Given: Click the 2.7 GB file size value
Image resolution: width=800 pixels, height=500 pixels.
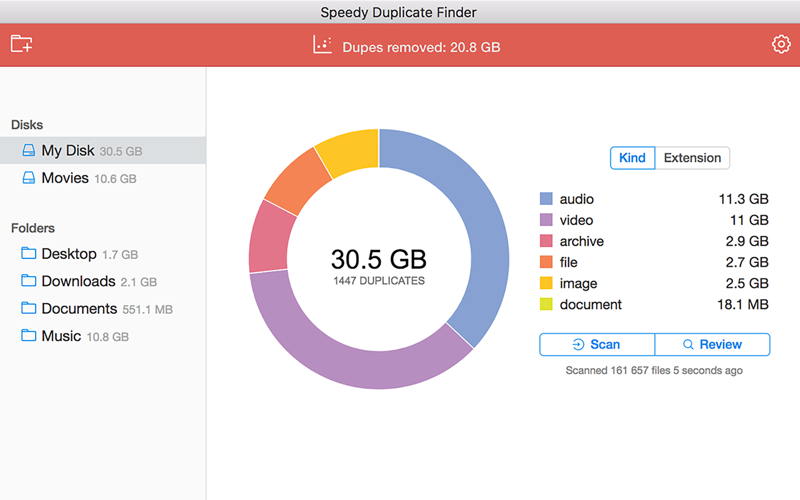Looking at the screenshot, I should point(747,262).
